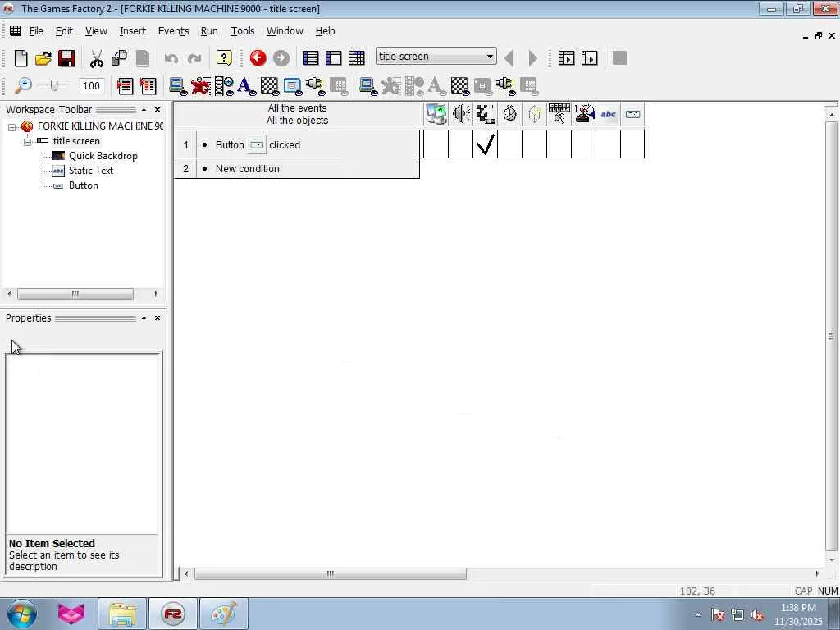
Task: Open the File menu
Action: coord(36,31)
